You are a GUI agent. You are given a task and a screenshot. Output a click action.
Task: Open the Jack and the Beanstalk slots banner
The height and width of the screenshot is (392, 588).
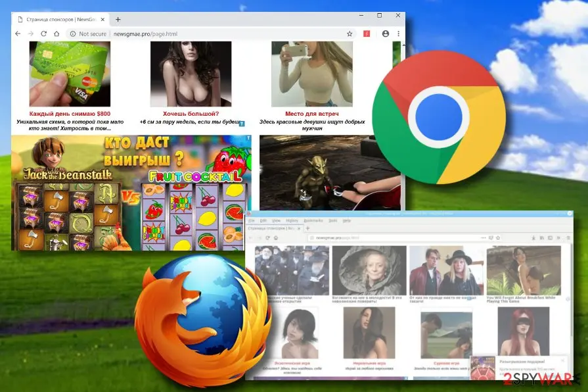[x=131, y=193]
